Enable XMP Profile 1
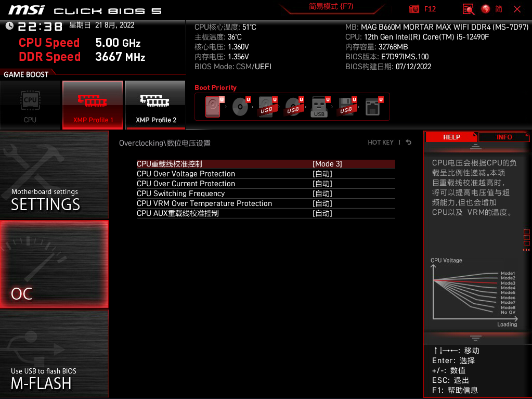The height and width of the screenshot is (399, 532). [x=93, y=105]
